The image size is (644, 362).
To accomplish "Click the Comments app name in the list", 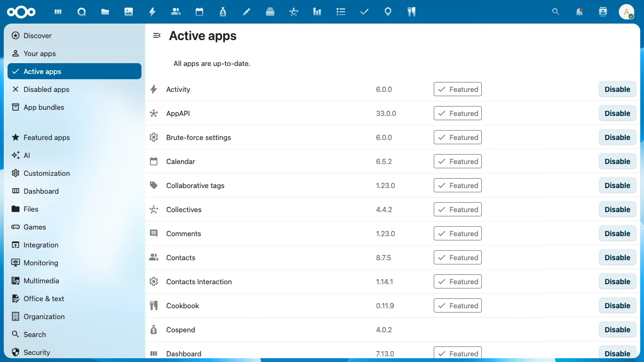I will 184,233.
